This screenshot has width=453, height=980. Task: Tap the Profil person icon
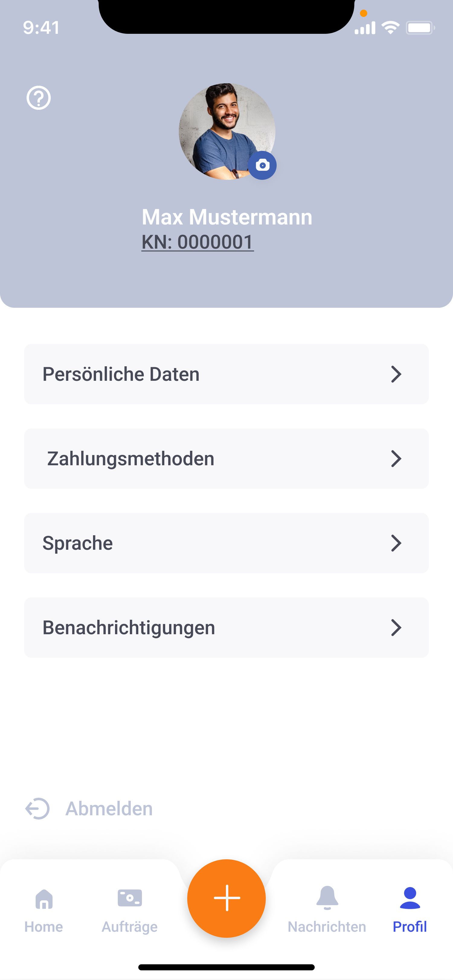click(410, 898)
